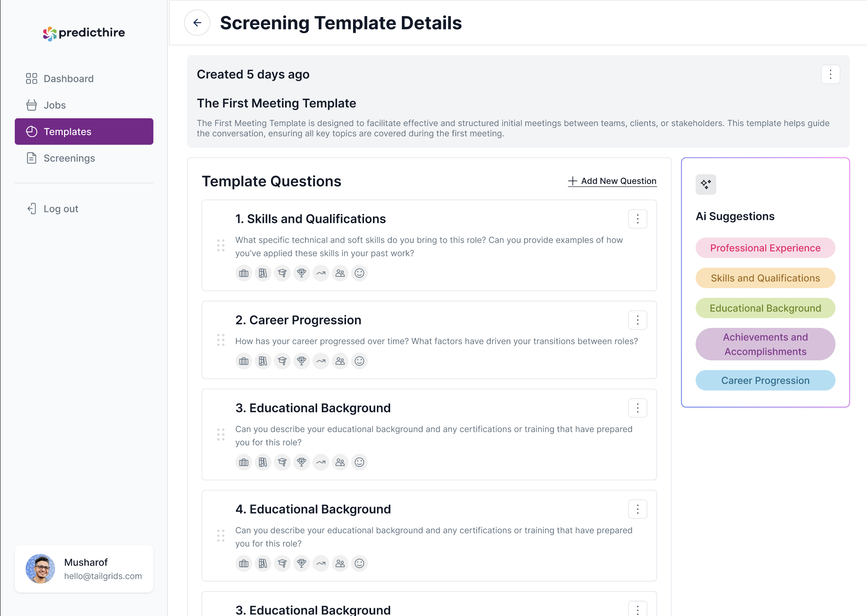Click the people/team icon on Skills question

[x=340, y=272]
